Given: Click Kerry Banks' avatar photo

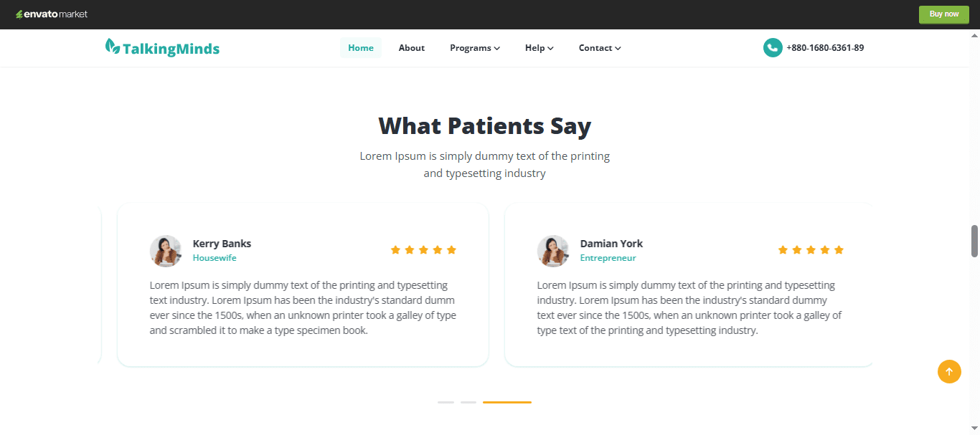Looking at the screenshot, I should (x=166, y=251).
